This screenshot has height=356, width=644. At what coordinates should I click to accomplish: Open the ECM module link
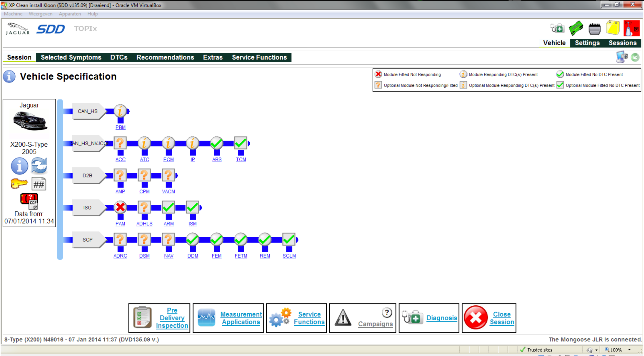click(x=168, y=159)
